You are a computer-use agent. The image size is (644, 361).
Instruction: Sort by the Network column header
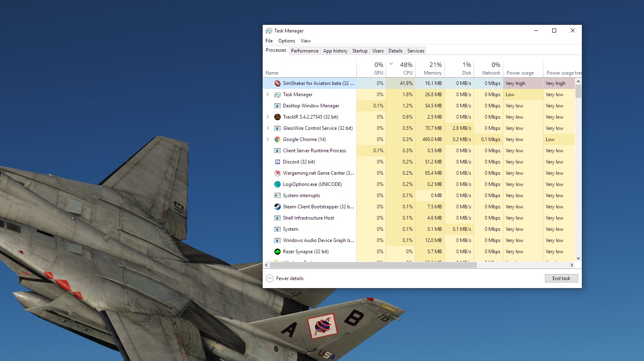488,69
